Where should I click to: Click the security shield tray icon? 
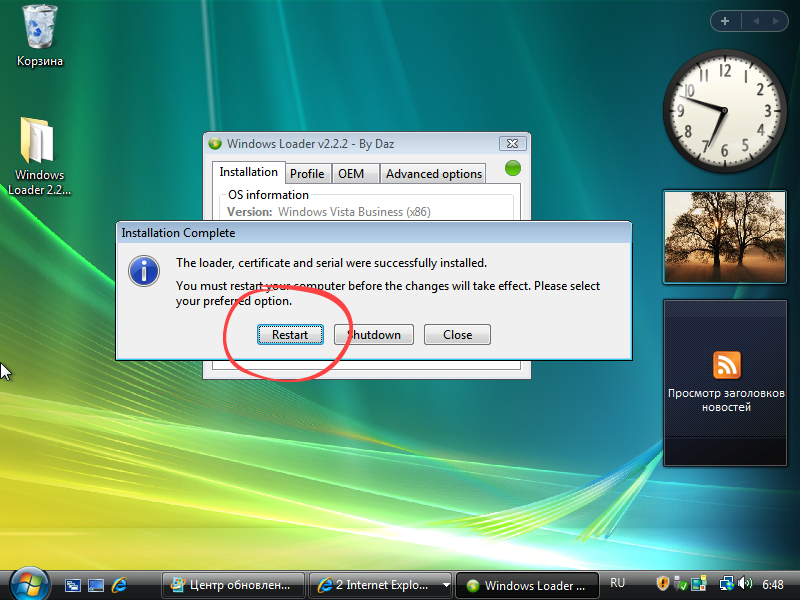click(662, 583)
